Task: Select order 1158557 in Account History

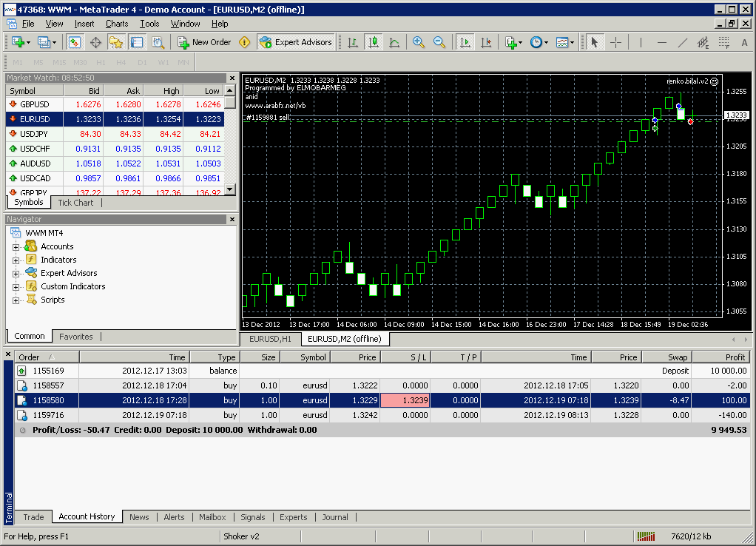Action: [382, 386]
